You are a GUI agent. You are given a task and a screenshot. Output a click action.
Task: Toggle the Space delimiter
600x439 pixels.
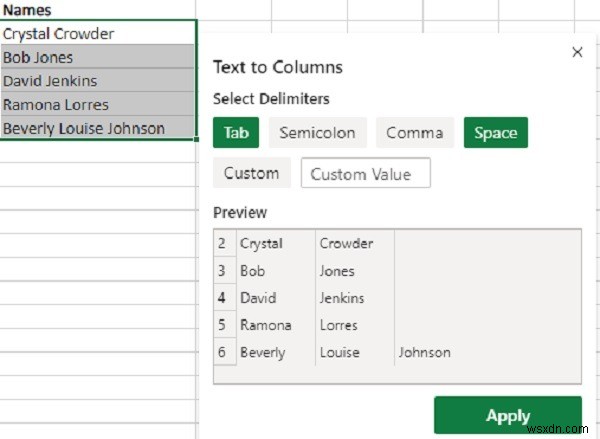pyautogui.click(x=496, y=133)
